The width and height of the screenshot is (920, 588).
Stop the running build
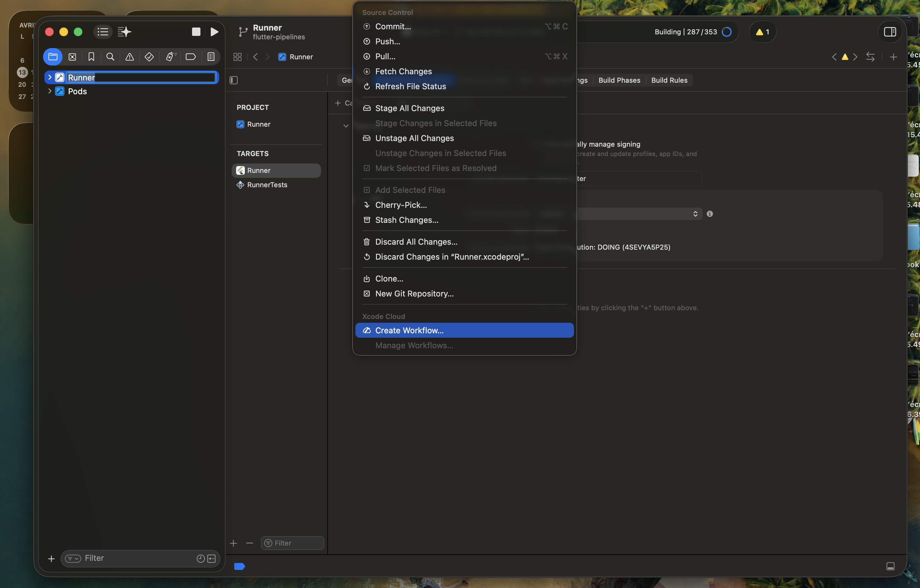pos(196,32)
